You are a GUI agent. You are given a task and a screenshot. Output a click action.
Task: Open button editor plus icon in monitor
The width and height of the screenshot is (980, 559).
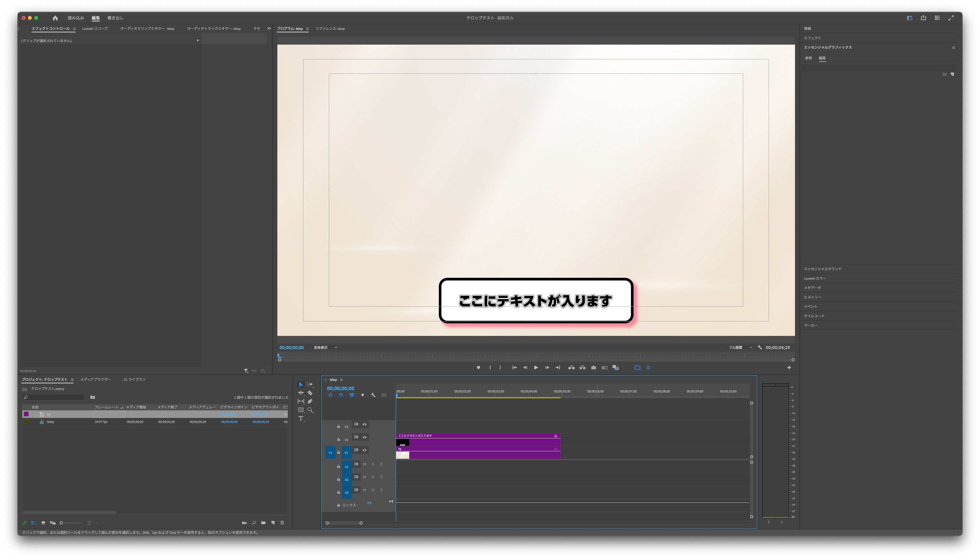(789, 367)
